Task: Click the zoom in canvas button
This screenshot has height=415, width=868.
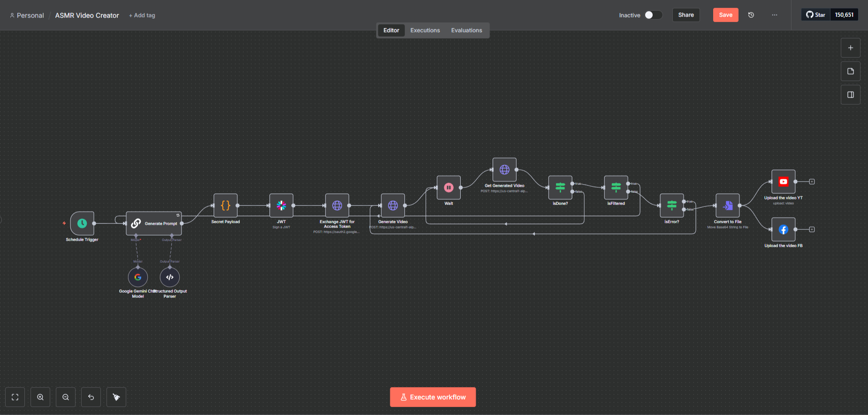Action: tap(40, 397)
